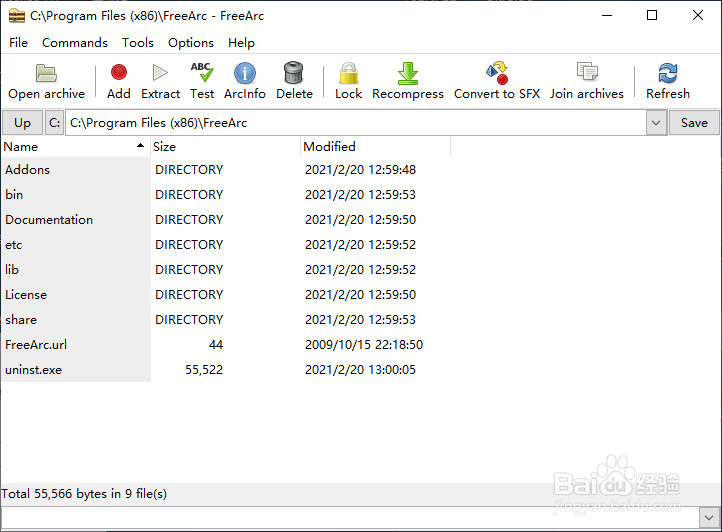Click the Convert to SFX icon
Screen dimensions: 722x532
(497, 73)
